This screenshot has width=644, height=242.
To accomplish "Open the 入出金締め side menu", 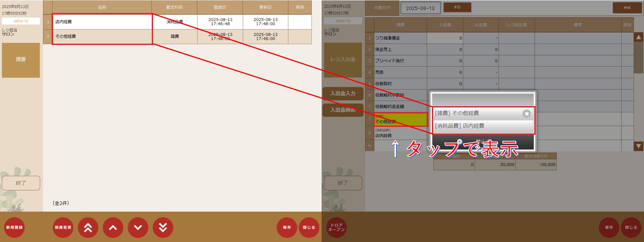I will click(343, 110).
